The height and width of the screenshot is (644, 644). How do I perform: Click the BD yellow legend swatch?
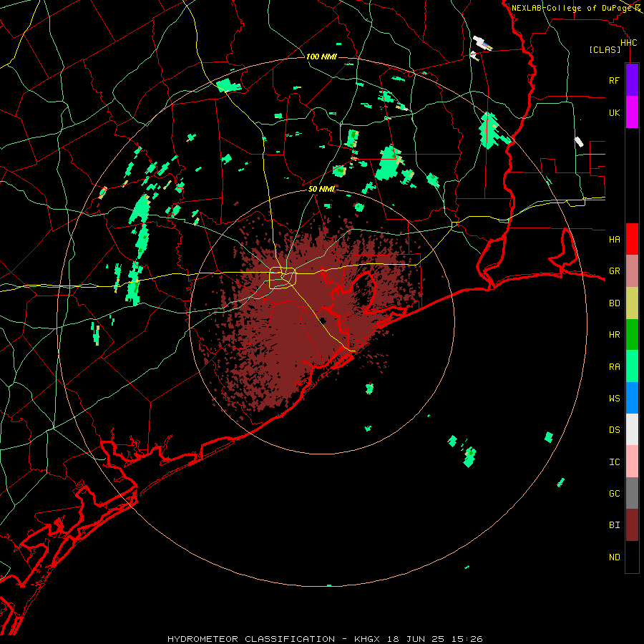pos(632,303)
